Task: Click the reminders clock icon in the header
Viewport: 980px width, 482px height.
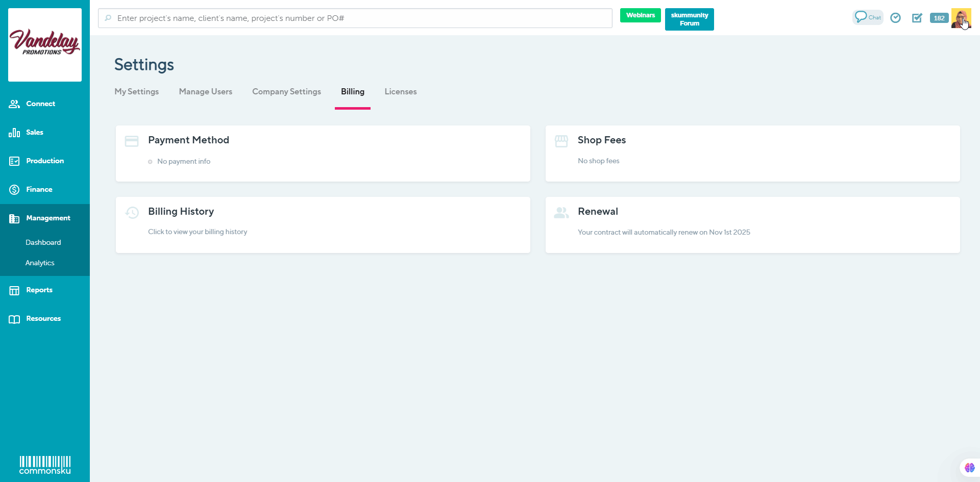Action: (896, 18)
